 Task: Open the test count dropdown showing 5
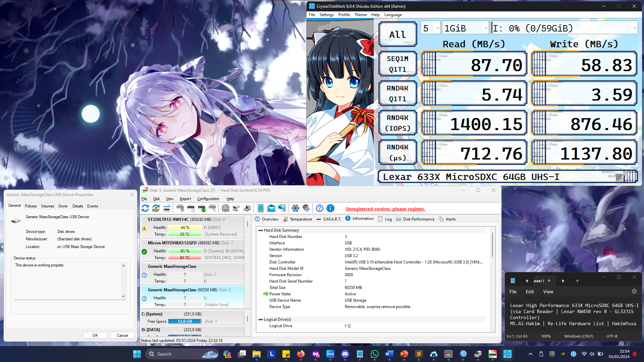(x=430, y=28)
